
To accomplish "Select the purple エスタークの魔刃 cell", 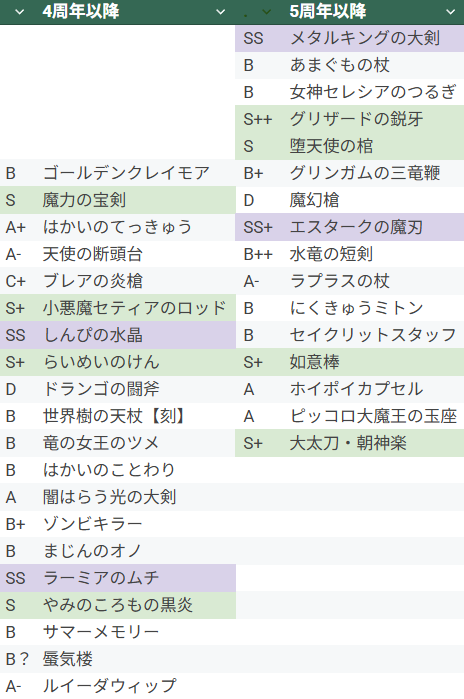I will tap(374, 227).
